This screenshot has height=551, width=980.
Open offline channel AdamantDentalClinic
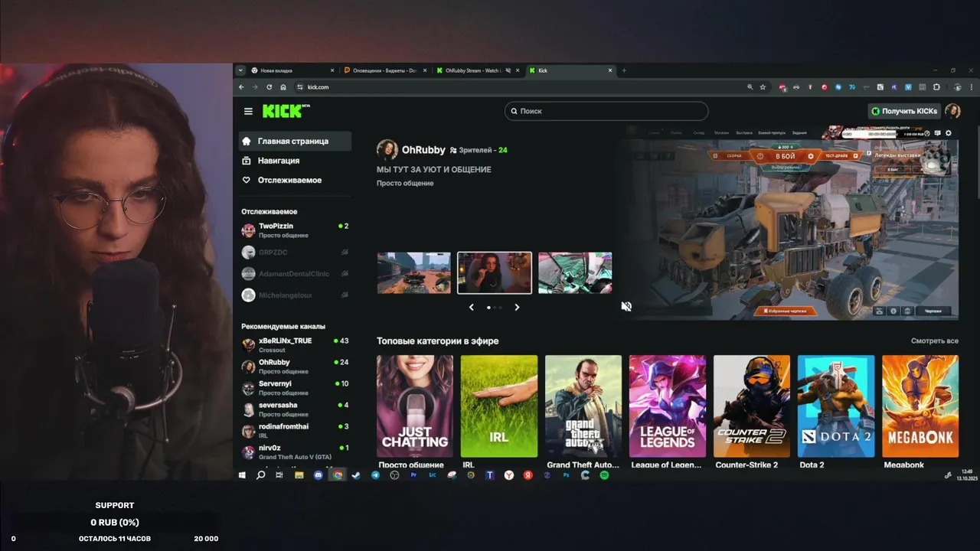pyautogui.click(x=295, y=273)
